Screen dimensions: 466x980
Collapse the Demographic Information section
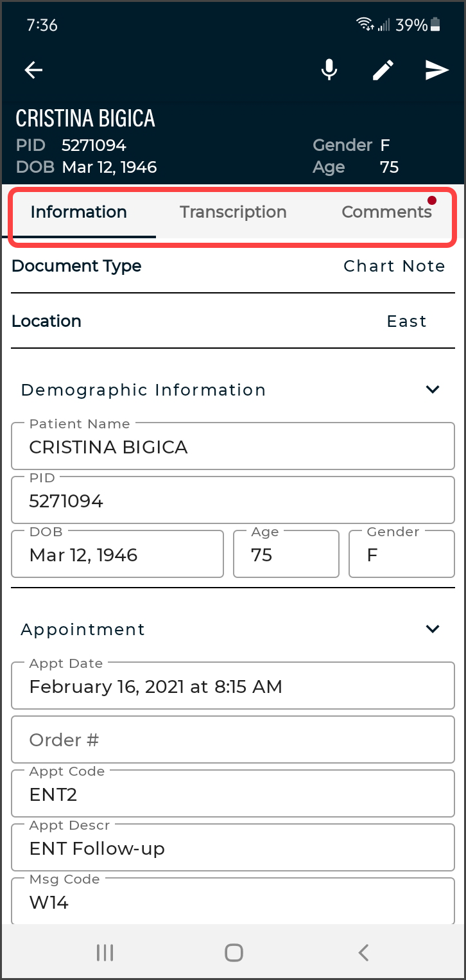tap(433, 389)
